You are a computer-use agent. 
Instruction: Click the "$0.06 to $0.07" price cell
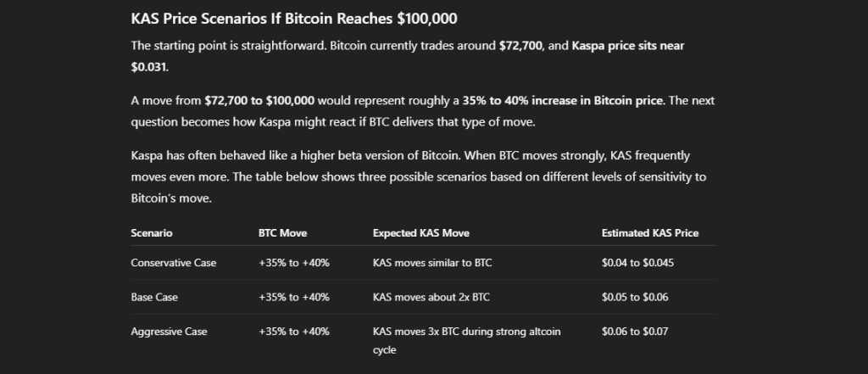point(635,332)
